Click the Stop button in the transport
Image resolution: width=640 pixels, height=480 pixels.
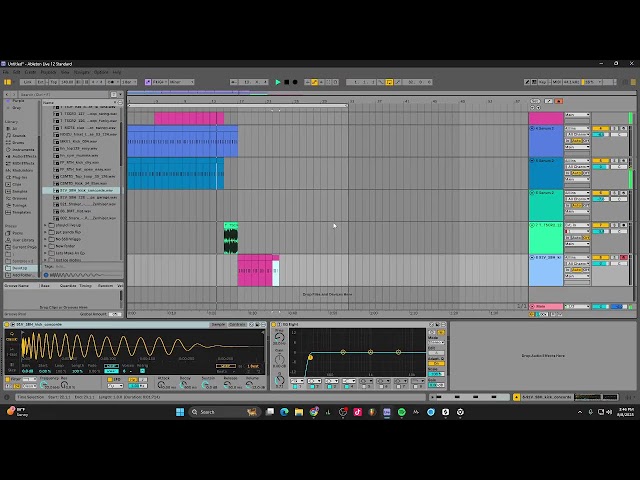pos(287,82)
